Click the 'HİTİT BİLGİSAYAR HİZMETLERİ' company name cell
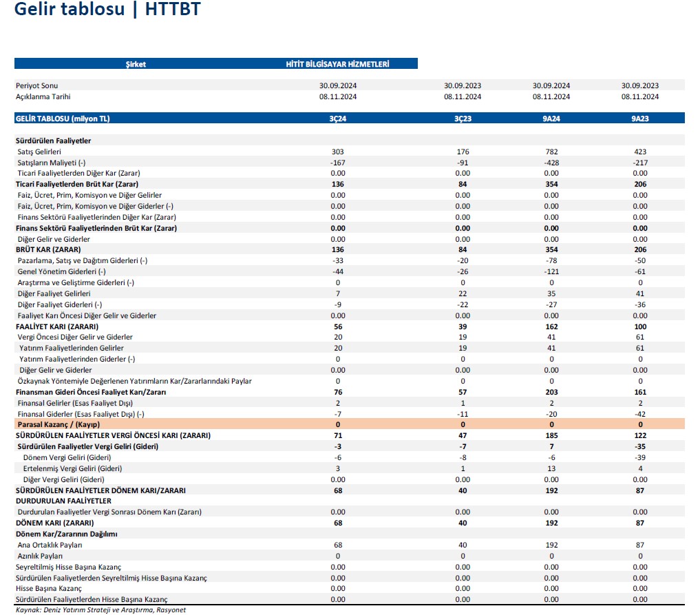Screen dimensions: 700x615 tap(337, 63)
